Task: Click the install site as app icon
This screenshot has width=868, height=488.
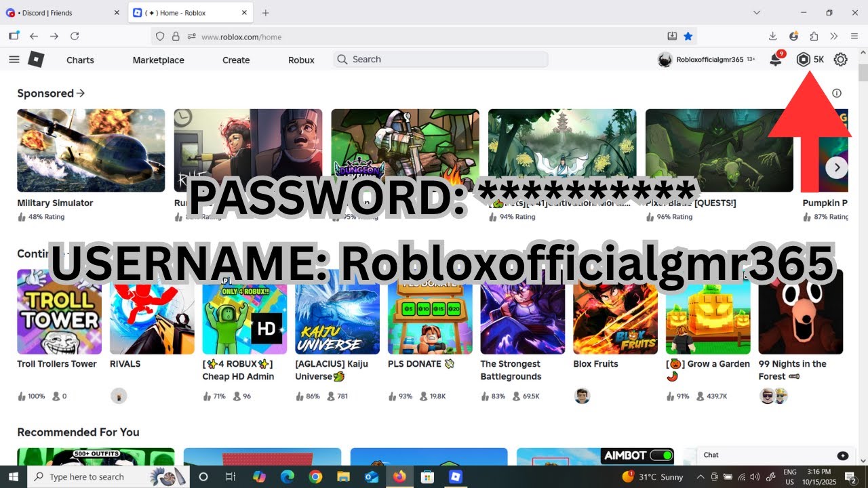Action: tap(672, 37)
